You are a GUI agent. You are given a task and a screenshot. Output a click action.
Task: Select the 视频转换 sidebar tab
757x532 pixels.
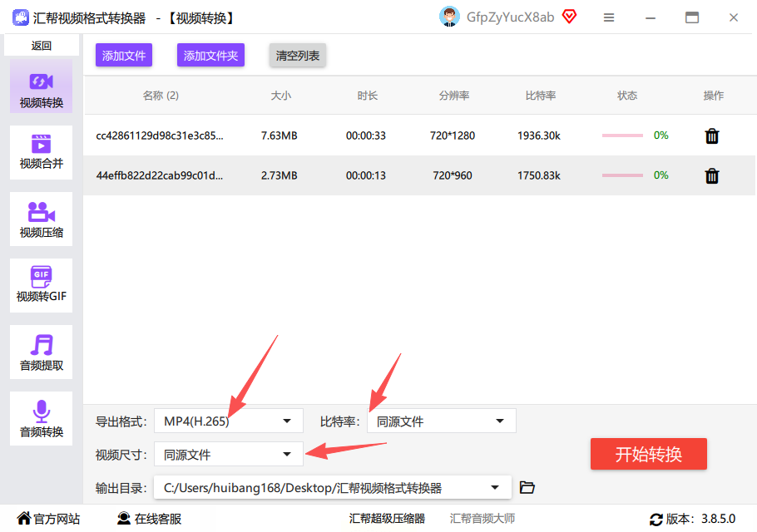tap(41, 86)
